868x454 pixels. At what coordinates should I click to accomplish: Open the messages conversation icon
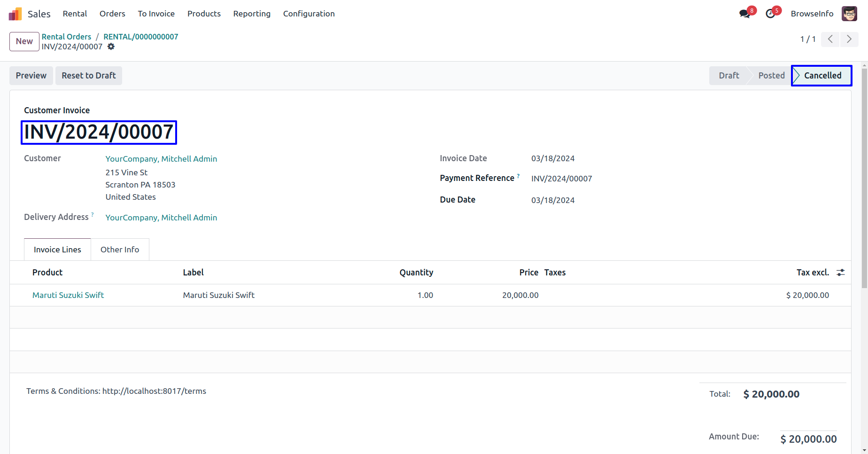click(x=744, y=14)
